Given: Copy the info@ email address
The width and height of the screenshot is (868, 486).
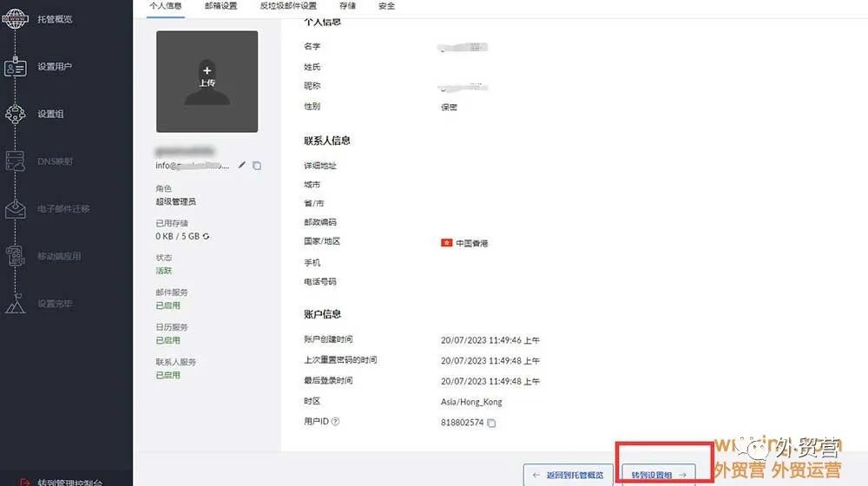Looking at the screenshot, I should (257, 166).
